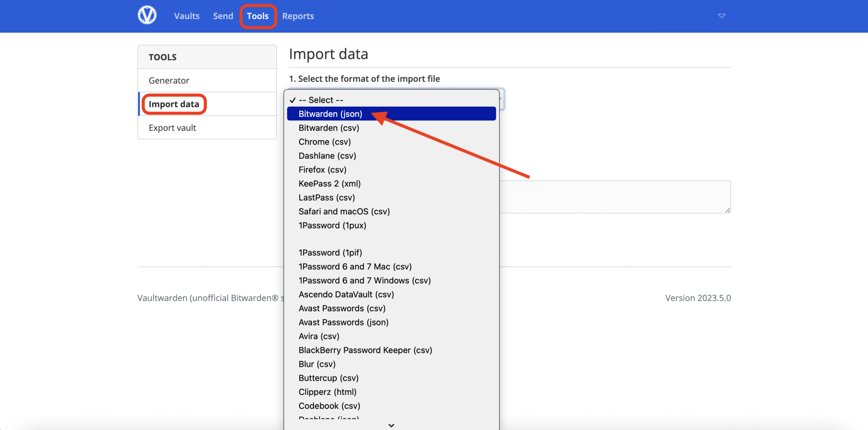The height and width of the screenshot is (430, 868).
Task: Open the Generator tool
Action: coord(168,80)
